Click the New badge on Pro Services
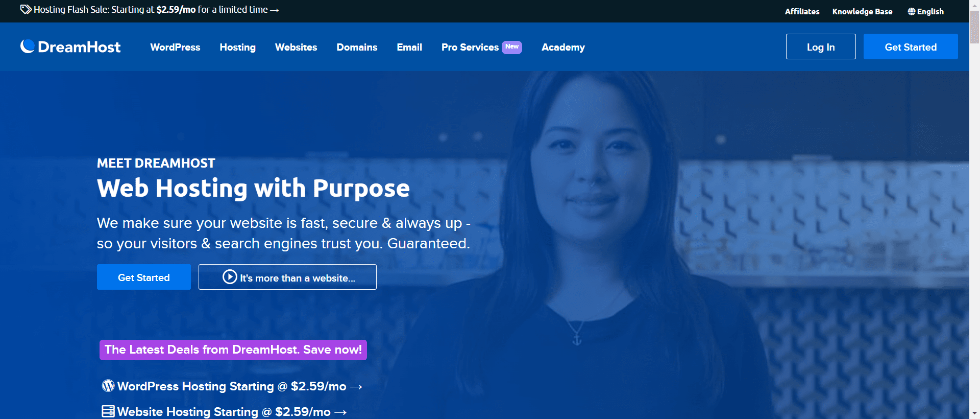 pyautogui.click(x=512, y=47)
